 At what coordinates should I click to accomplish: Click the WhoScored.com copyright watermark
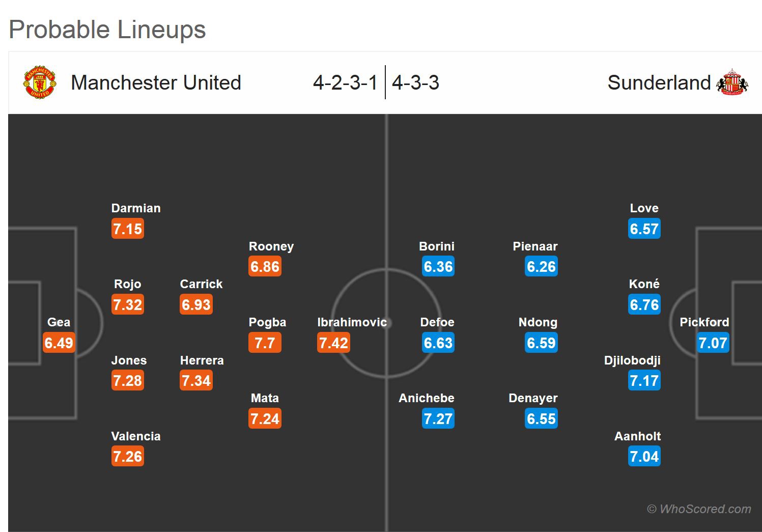(x=699, y=509)
